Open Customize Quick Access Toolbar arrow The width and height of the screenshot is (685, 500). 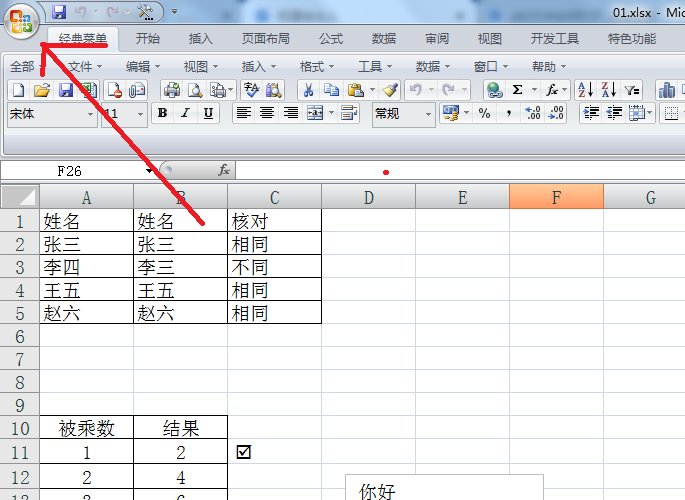tap(174, 12)
